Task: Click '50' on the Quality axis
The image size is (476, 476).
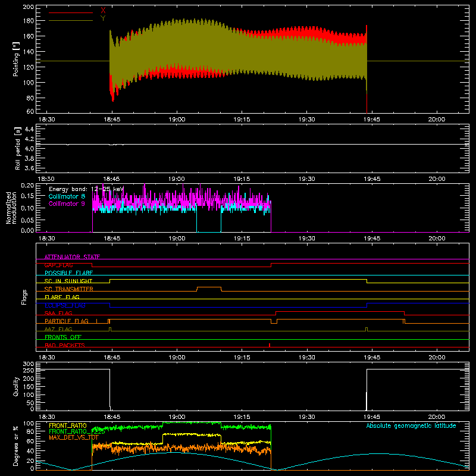Action: tap(30, 403)
